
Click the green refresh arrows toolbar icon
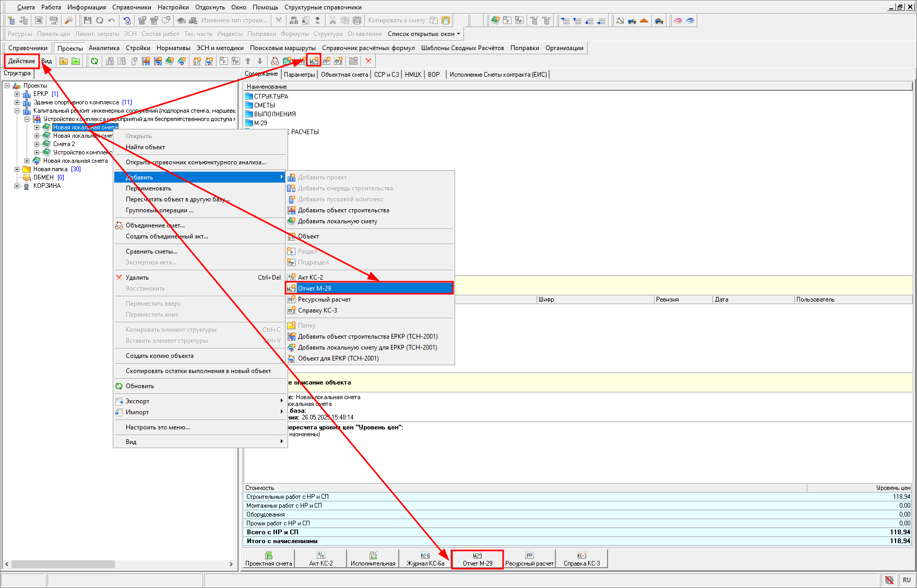point(94,61)
